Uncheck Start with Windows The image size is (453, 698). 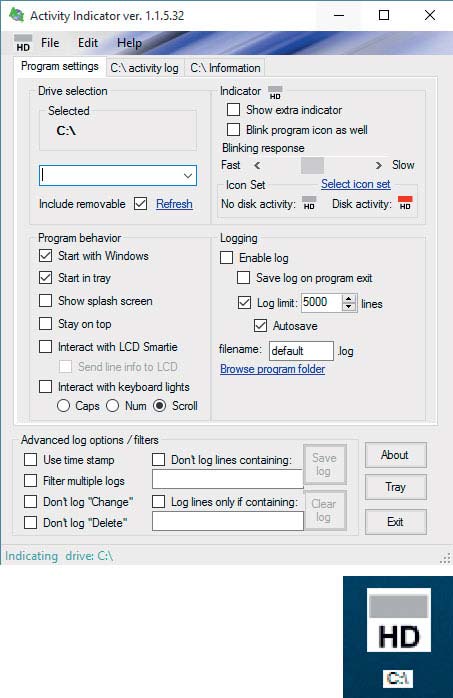(x=45, y=256)
